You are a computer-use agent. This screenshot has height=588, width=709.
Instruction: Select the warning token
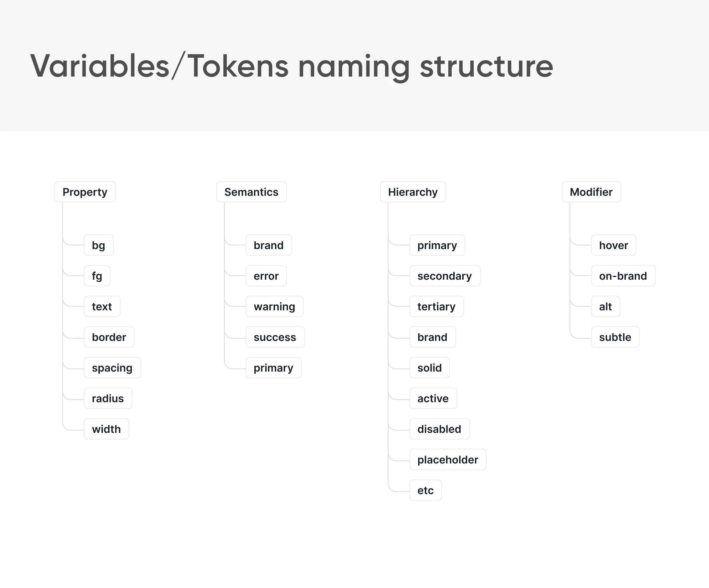[x=274, y=307]
